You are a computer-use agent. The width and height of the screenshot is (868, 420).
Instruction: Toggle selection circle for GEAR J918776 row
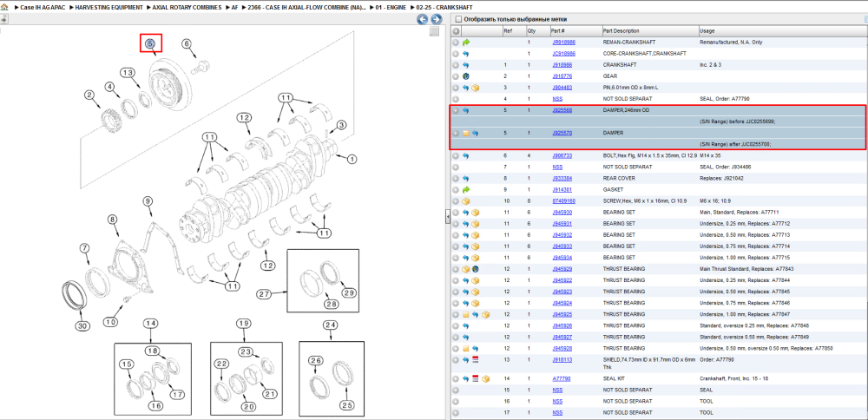click(456, 76)
